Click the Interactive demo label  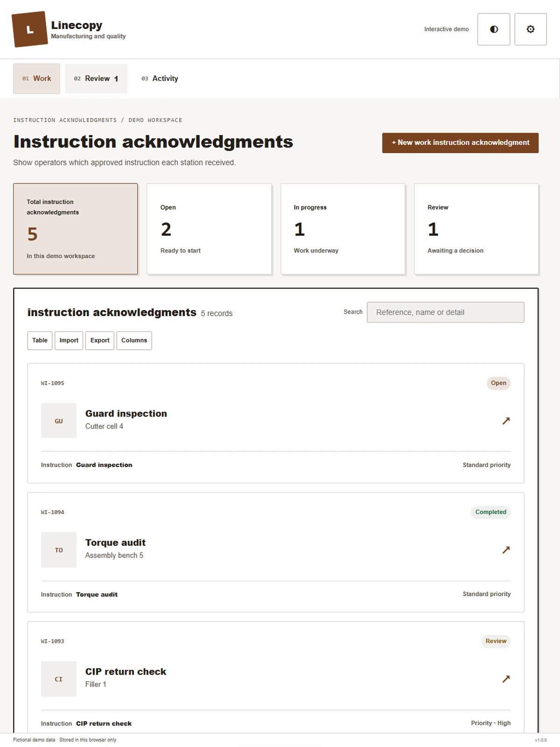coord(447,29)
